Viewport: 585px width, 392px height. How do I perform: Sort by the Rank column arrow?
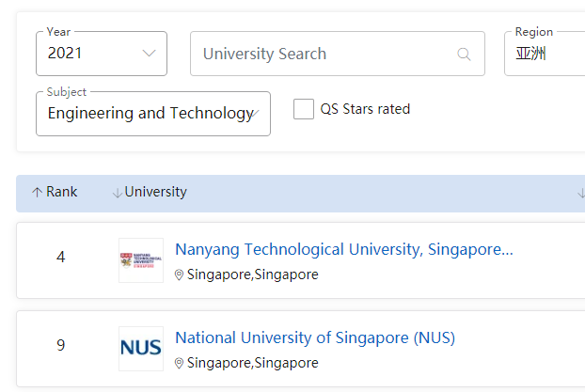37,193
